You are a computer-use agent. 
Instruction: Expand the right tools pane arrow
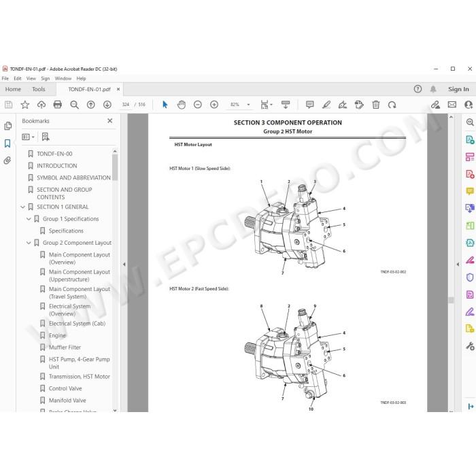click(x=458, y=265)
